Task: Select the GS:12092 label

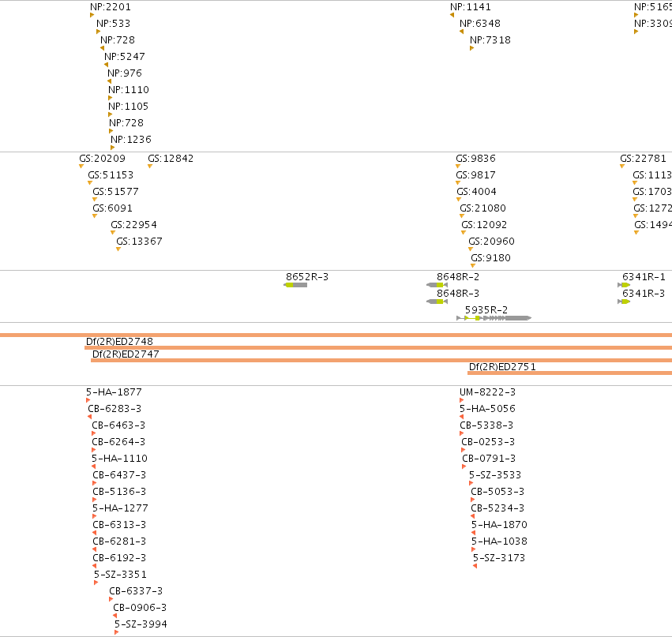Action: pyautogui.click(x=484, y=224)
